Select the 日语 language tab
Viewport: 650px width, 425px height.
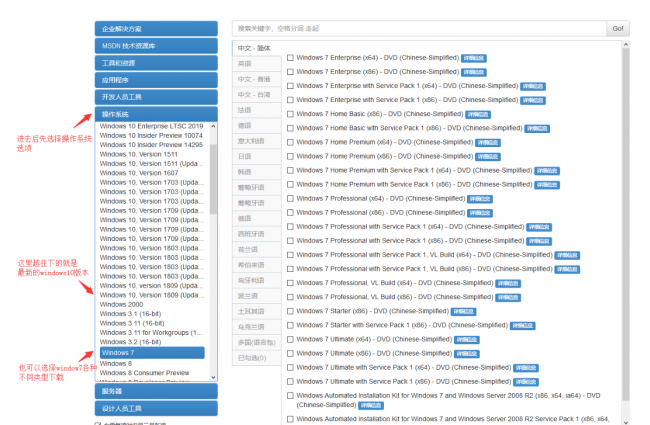[257, 157]
